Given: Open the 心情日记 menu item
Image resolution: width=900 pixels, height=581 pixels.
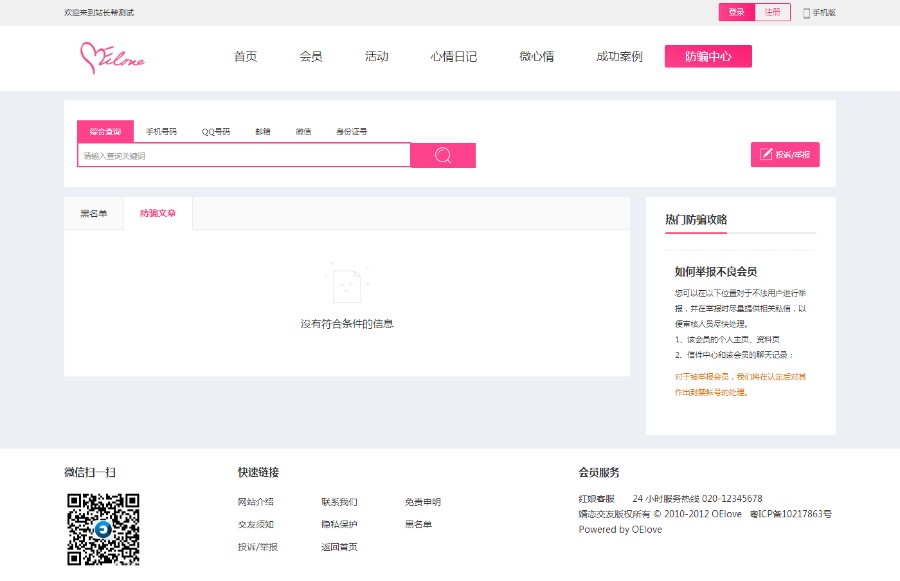Looking at the screenshot, I should click(x=455, y=56).
